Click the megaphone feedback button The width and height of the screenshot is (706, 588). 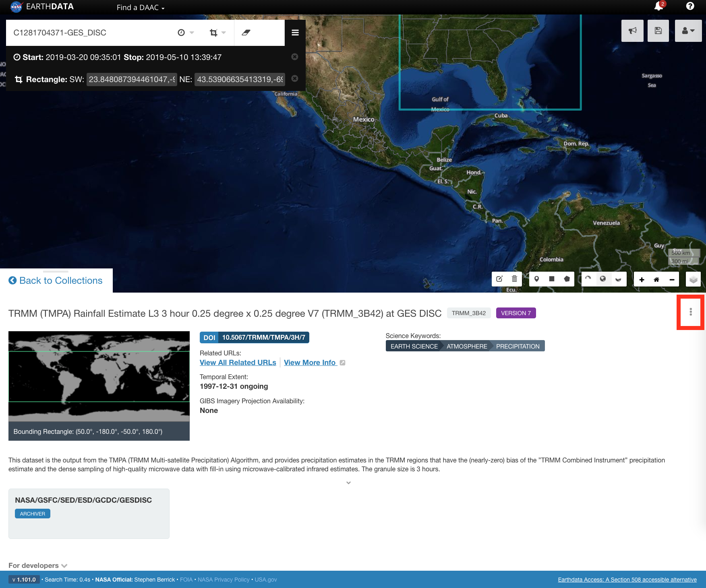[x=632, y=31]
